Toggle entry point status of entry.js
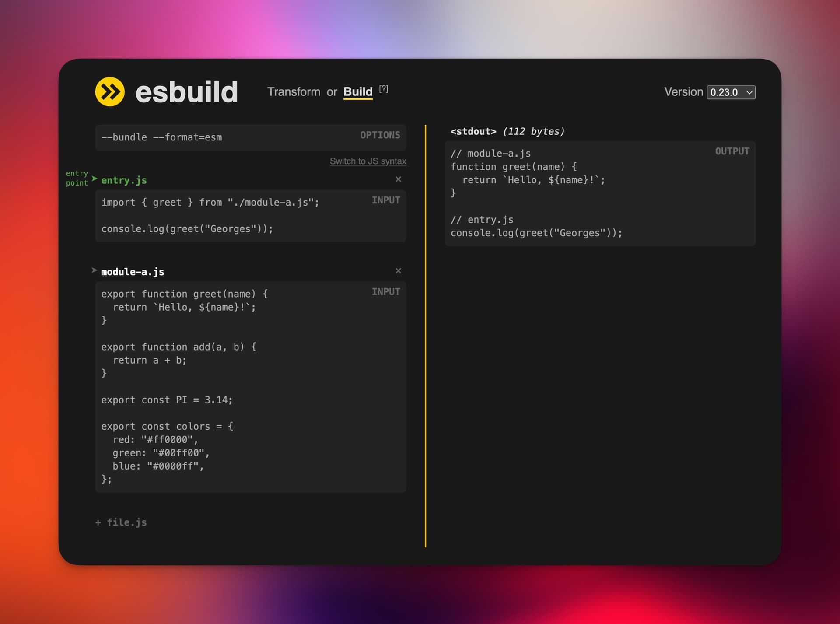The width and height of the screenshot is (840, 624). [94, 179]
